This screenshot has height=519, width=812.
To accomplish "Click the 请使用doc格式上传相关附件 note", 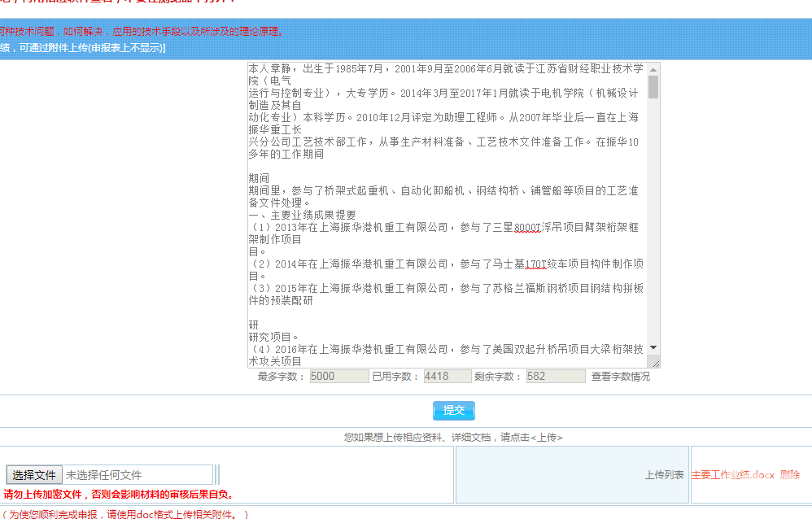I will tap(125, 514).
